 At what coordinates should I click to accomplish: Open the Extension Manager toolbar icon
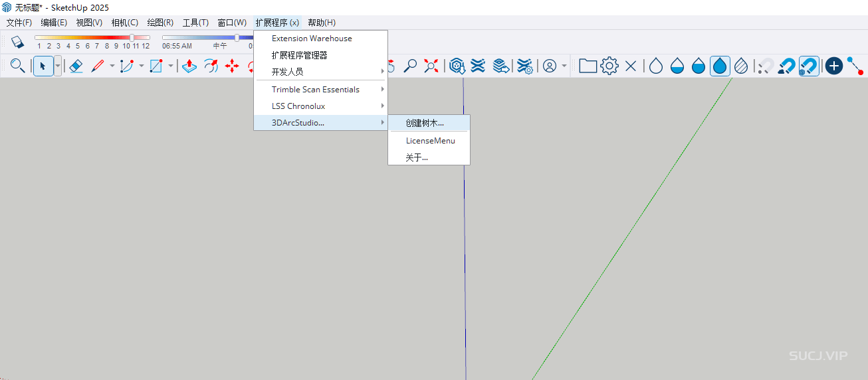click(x=525, y=66)
